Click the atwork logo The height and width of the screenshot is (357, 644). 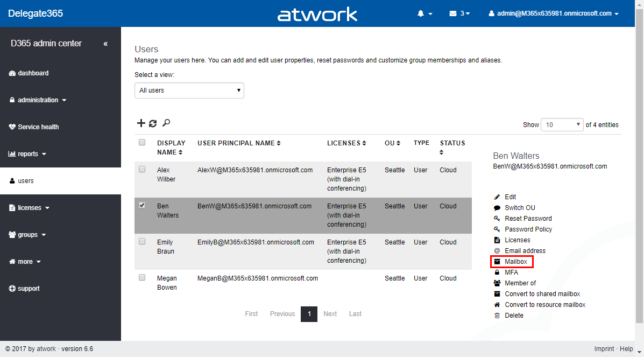(317, 14)
